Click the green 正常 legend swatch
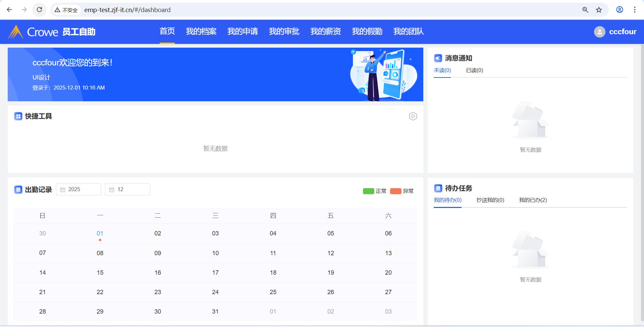 point(368,191)
